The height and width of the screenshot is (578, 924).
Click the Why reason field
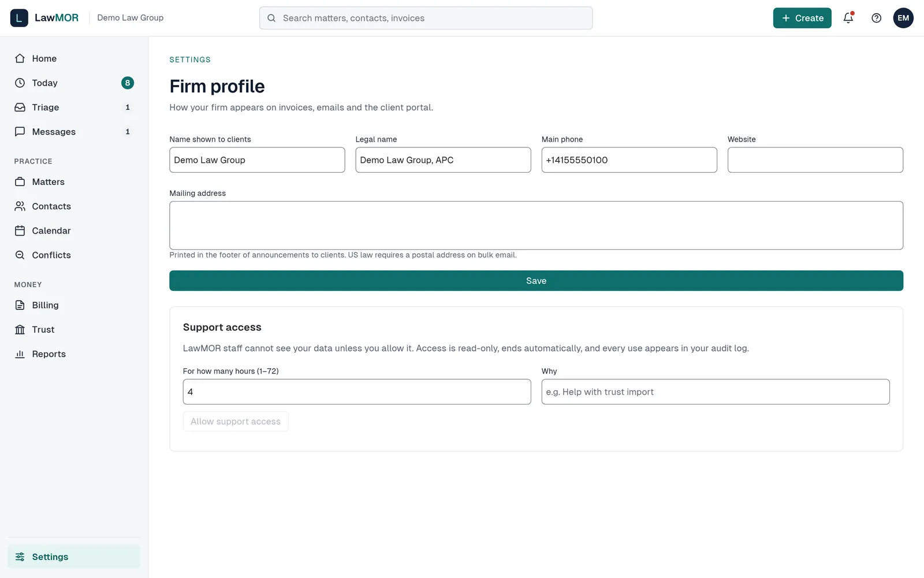[716, 392]
